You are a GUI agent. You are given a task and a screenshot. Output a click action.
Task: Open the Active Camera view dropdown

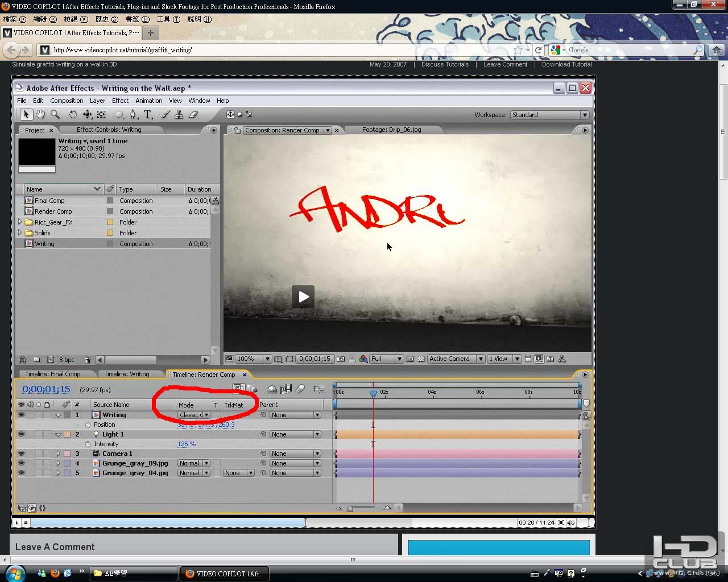click(456, 359)
